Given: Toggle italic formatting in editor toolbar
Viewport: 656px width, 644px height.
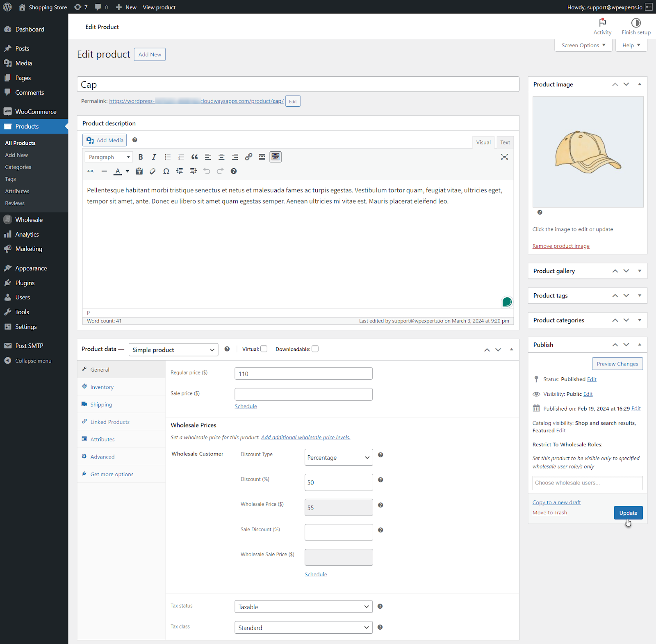Looking at the screenshot, I should (x=154, y=157).
